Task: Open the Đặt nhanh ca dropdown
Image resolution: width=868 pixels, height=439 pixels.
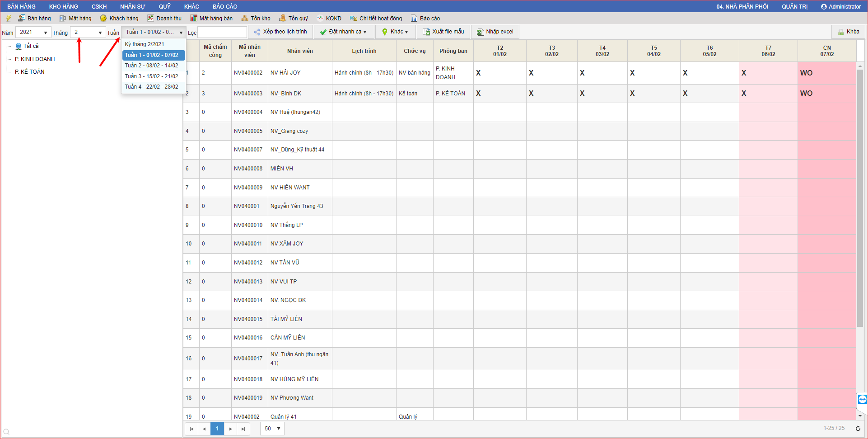Action: coord(344,32)
